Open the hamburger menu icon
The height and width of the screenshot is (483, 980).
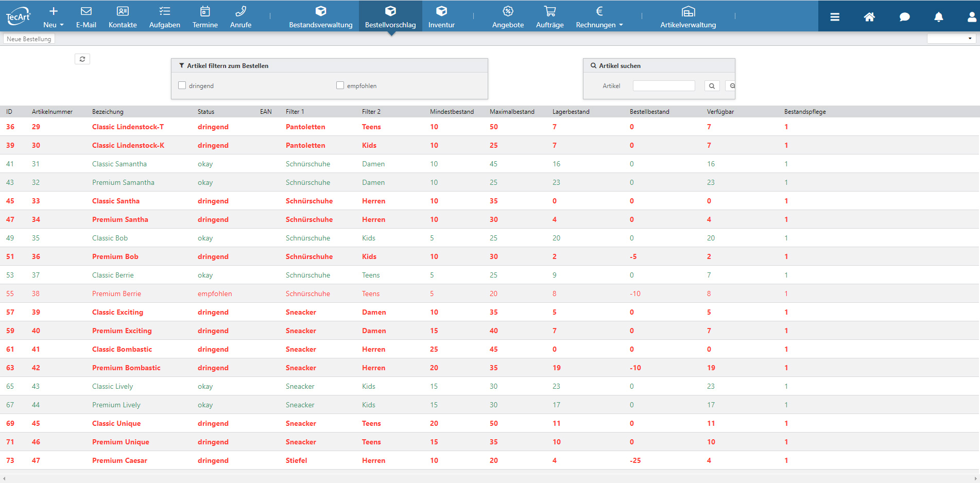[x=835, y=17]
